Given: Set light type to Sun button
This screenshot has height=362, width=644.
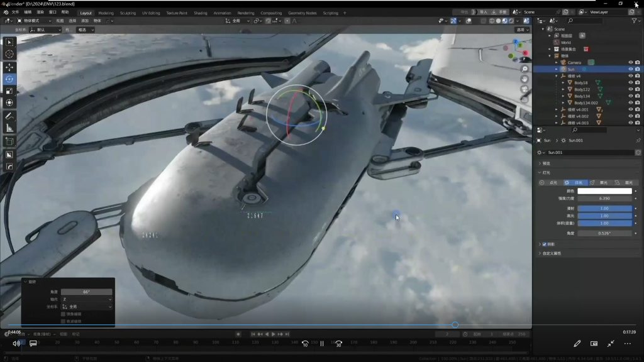Looking at the screenshot, I should [x=575, y=182].
